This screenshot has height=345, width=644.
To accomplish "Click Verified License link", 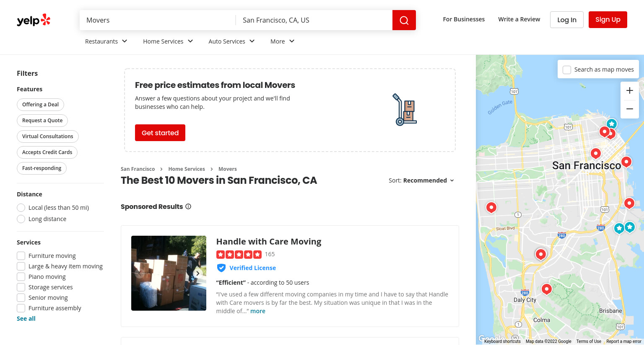I will point(252,268).
